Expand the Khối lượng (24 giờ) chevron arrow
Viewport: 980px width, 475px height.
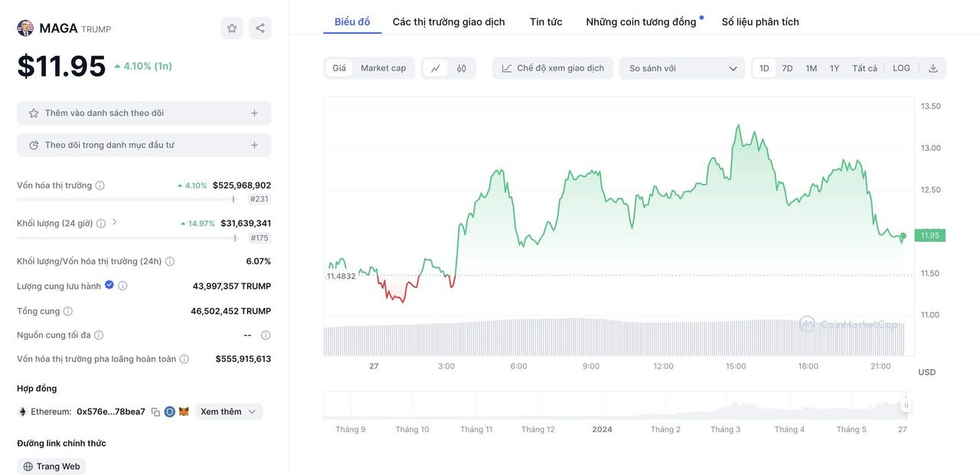coord(115,222)
